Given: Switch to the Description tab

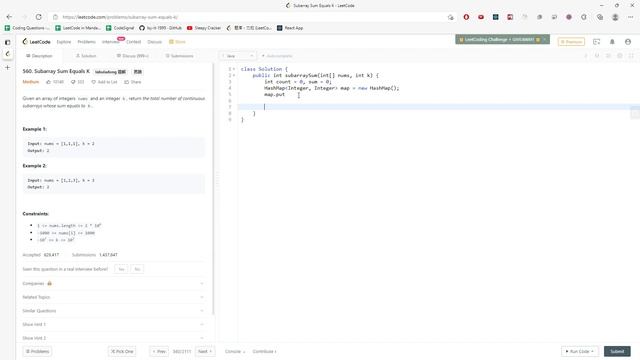Looking at the screenshot, I should click(40, 56).
